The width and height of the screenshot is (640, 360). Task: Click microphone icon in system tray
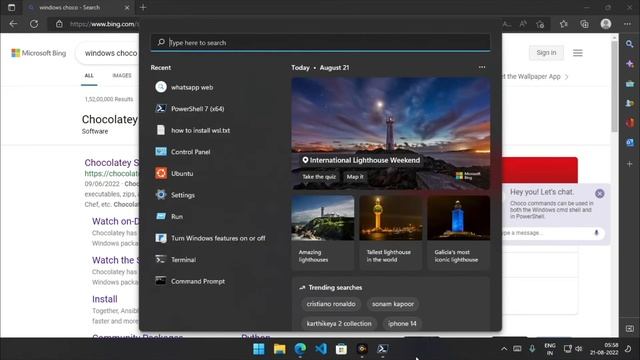(x=532, y=349)
